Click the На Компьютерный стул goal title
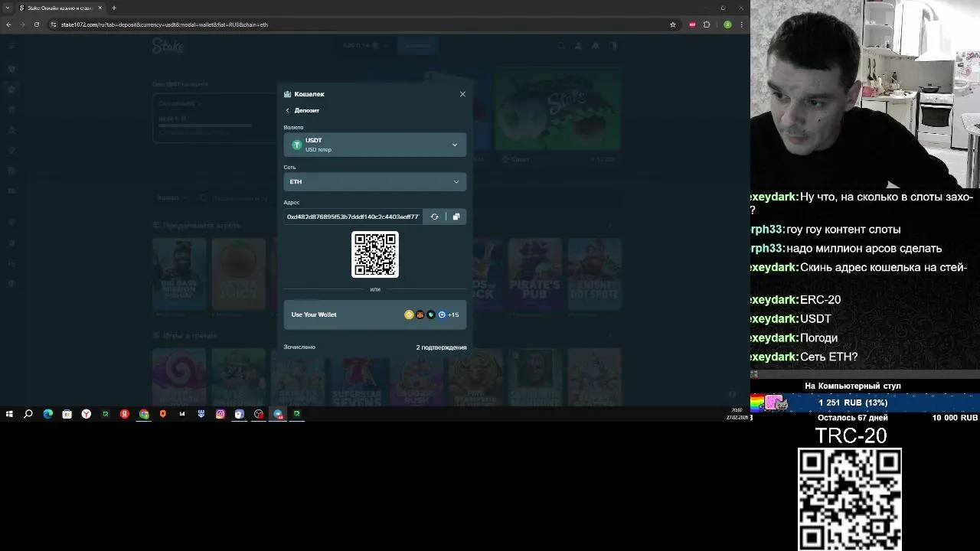 pos(853,386)
